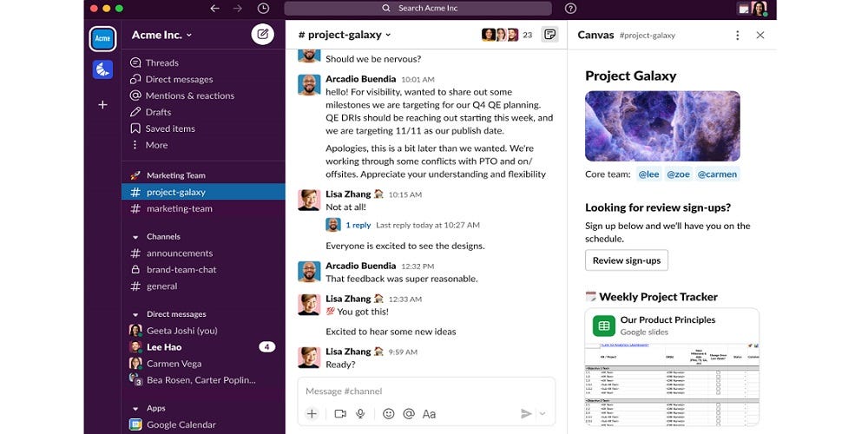This screenshot has width=868, height=434.
Task: Collapse the Apps section
Action: click(x=135, y=409)
